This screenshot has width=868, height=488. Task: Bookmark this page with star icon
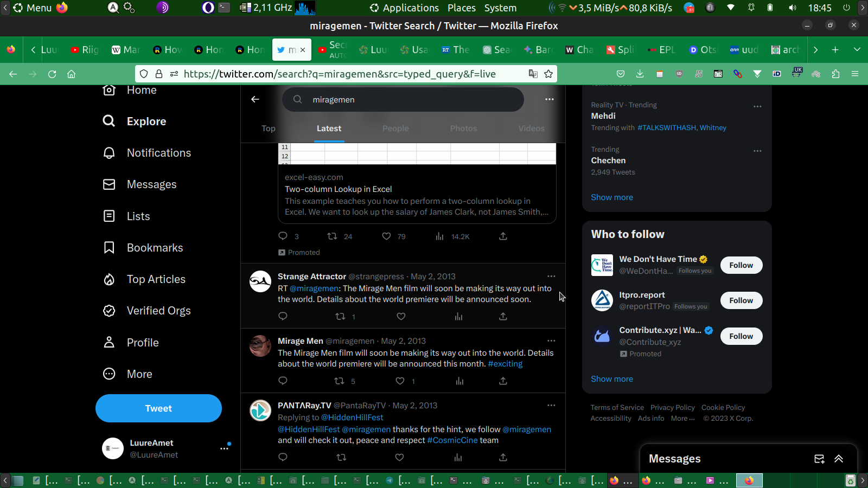click(x=548, y=74)
